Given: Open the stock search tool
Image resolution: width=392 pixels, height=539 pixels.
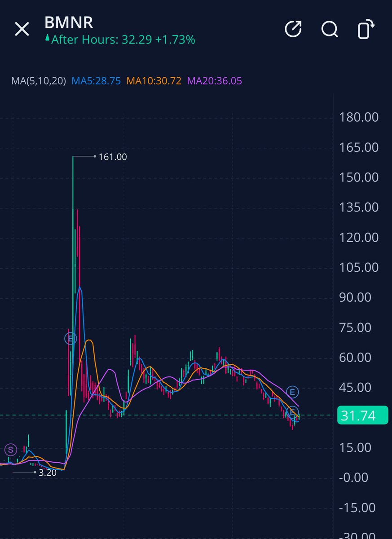Looking at the screenshot, I should (x=330, y=30).
